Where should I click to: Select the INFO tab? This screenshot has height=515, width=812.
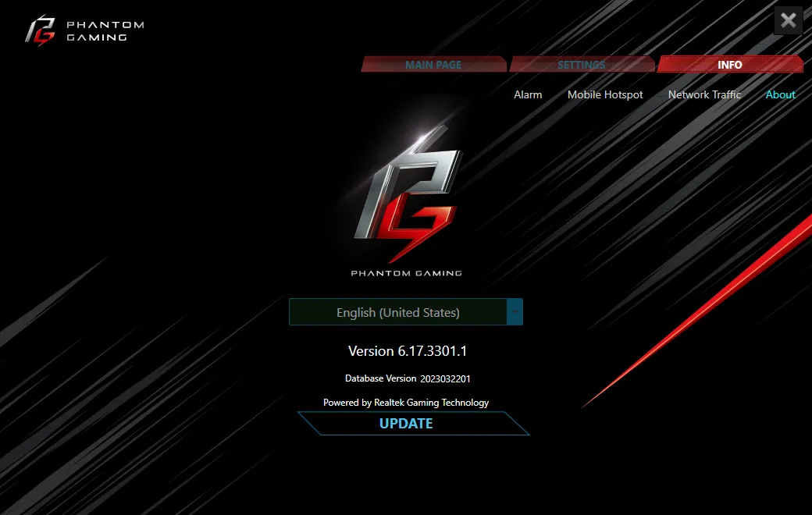pyautogui.click(x=730, y=65)
